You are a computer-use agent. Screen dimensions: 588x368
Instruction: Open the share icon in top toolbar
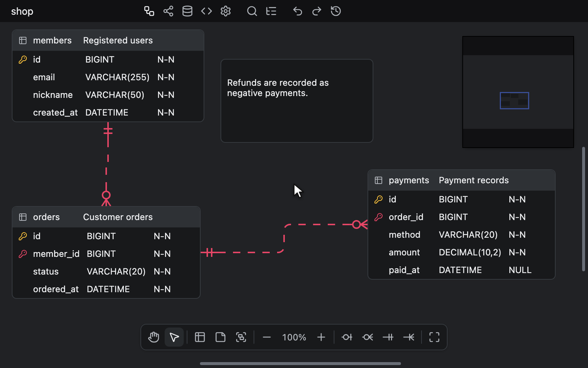point(168,11)
